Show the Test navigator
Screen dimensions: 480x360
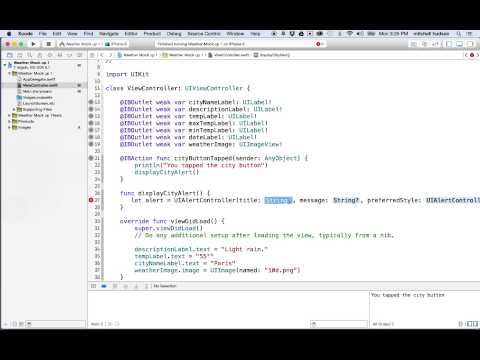(x=50, y=55)
